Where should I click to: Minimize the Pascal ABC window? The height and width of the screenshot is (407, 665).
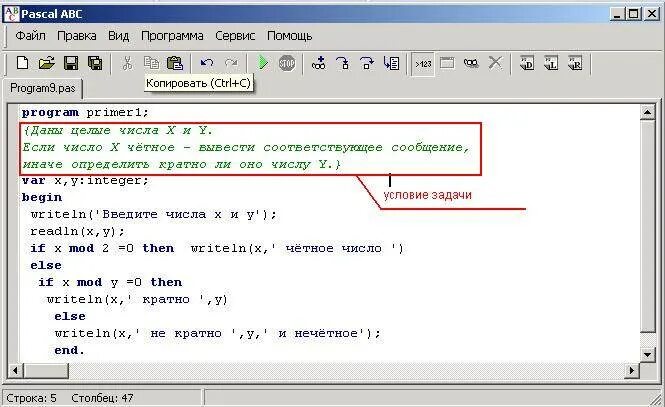(x=616, y=14)
